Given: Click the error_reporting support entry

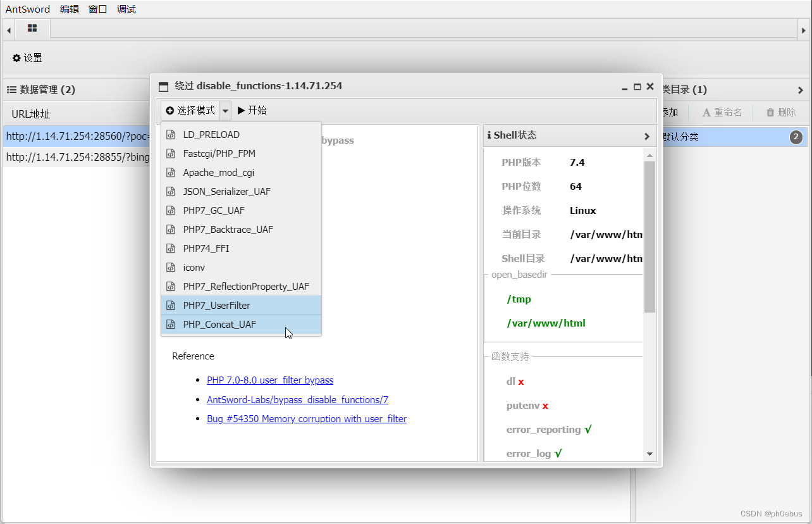Looking at the screenshot, I should coord(549,429).
